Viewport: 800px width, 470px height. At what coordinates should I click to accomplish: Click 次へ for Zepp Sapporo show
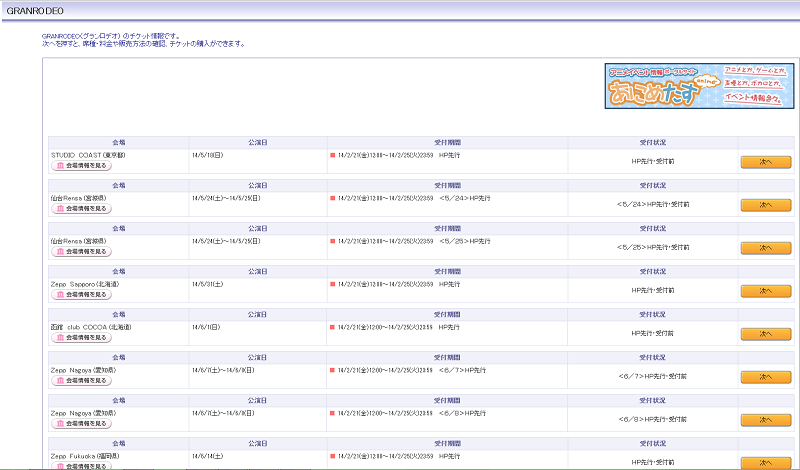coord(765,291)
